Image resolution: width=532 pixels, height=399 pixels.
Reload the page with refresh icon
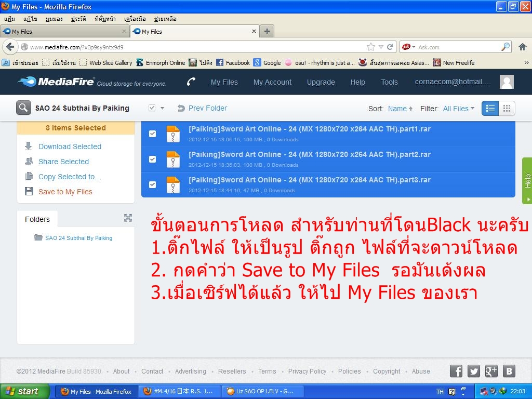click(390, 47)
